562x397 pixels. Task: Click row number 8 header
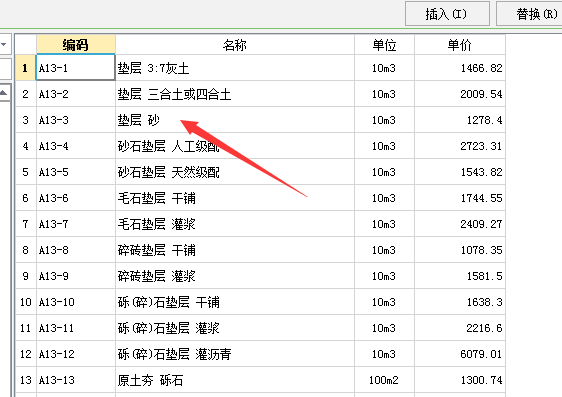point(25,250)
